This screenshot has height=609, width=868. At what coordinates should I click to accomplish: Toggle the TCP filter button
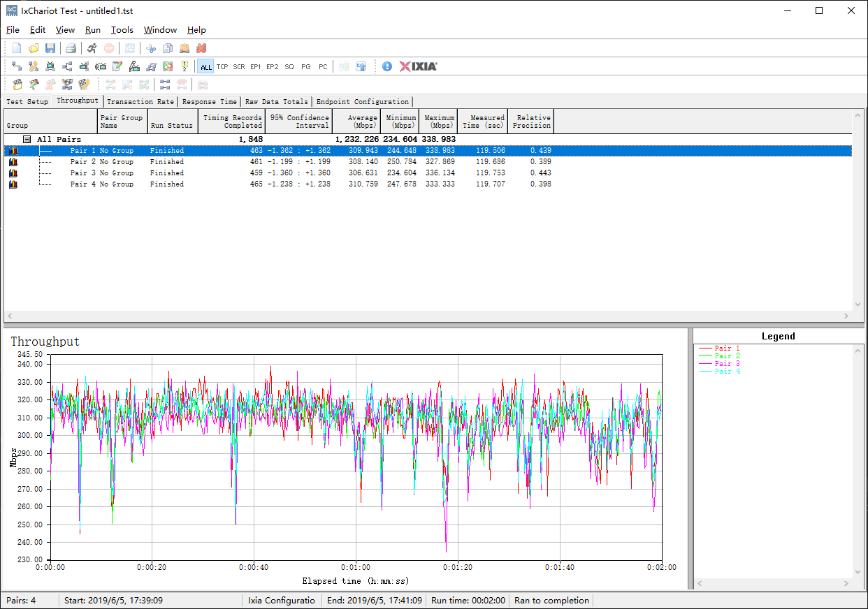222,67
